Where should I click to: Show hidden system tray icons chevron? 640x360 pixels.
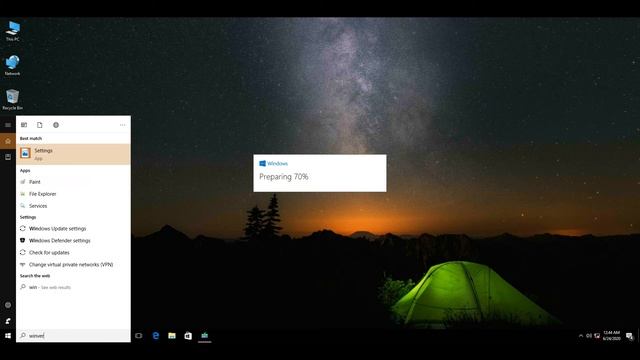coord(580,336)
